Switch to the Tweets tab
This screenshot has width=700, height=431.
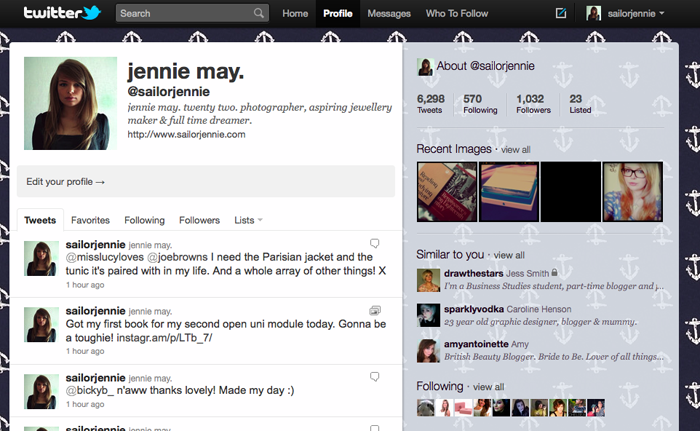click(x=40, y=220)
